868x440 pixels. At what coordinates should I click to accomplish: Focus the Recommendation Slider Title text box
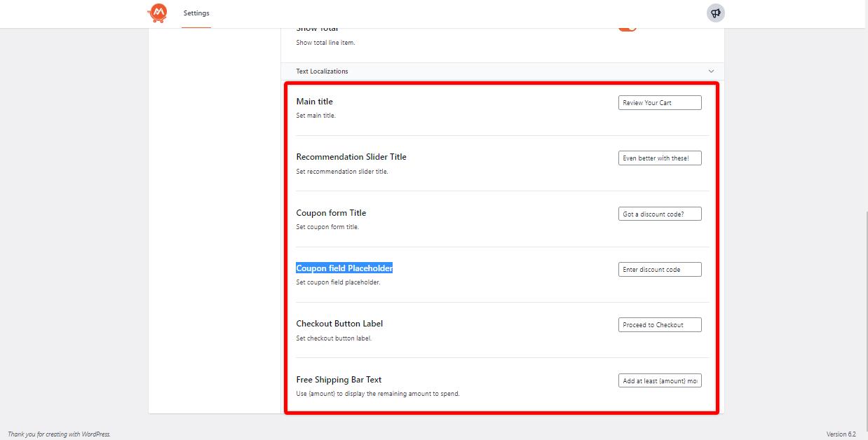(x=659, y=158)
